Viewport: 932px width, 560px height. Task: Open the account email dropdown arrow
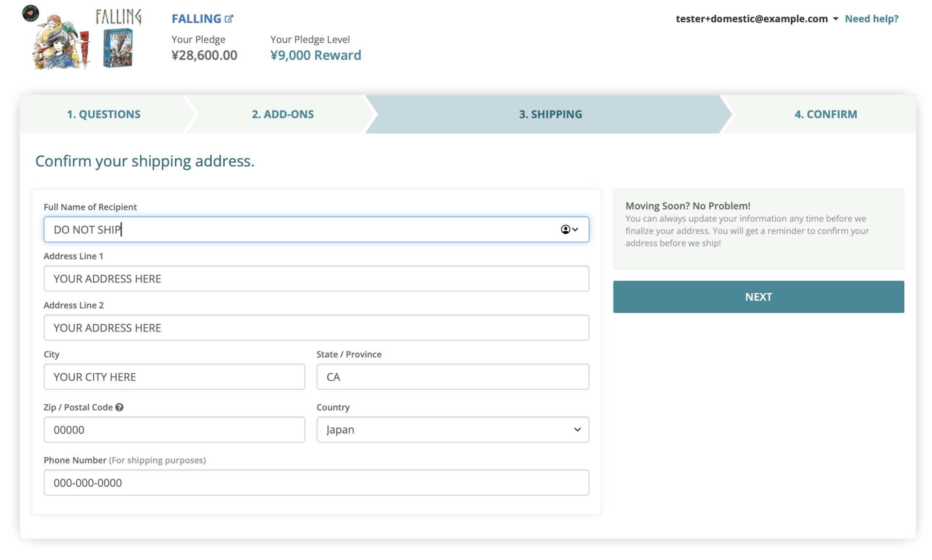coord(835,19)
